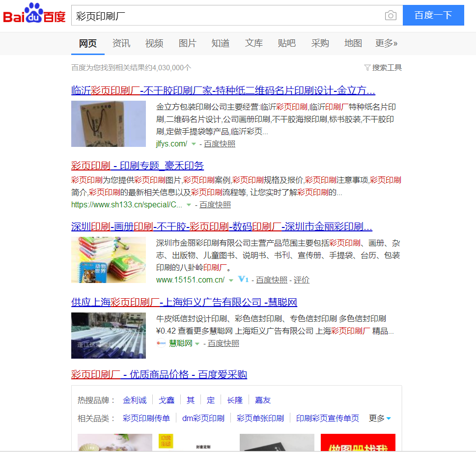
Task: Expand dropdown arrow next to 15151.com.cn
Action: 231,280
